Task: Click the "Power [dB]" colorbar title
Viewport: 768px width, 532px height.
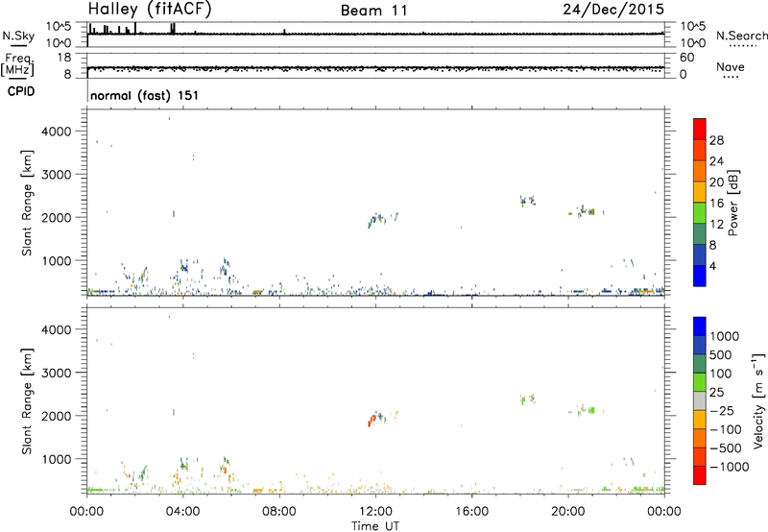Action: point(732,203)
